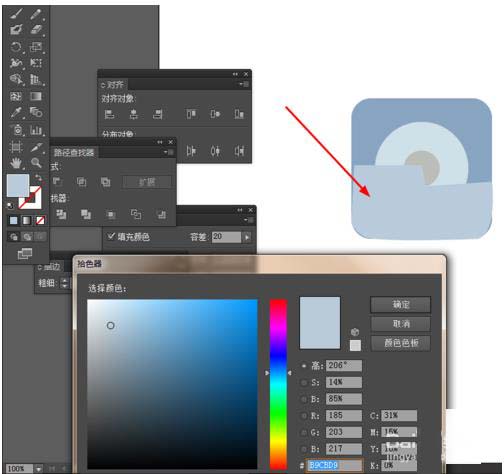The width and height of the screenshot is (504, 474).
Task: Switch to the 路径查找器 panel tab
Action: [x=74, y=153]
